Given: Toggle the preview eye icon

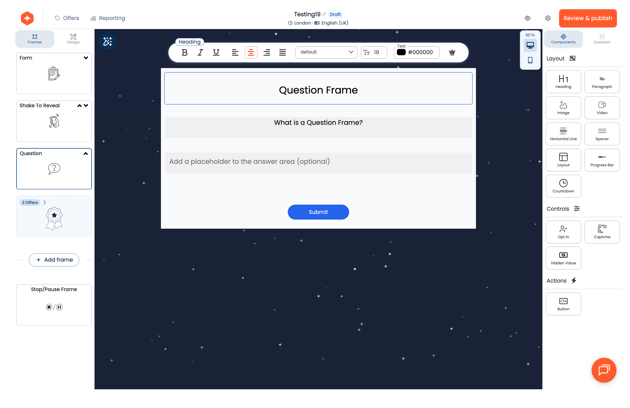Looking at the screenshot, I should [527, 18].
